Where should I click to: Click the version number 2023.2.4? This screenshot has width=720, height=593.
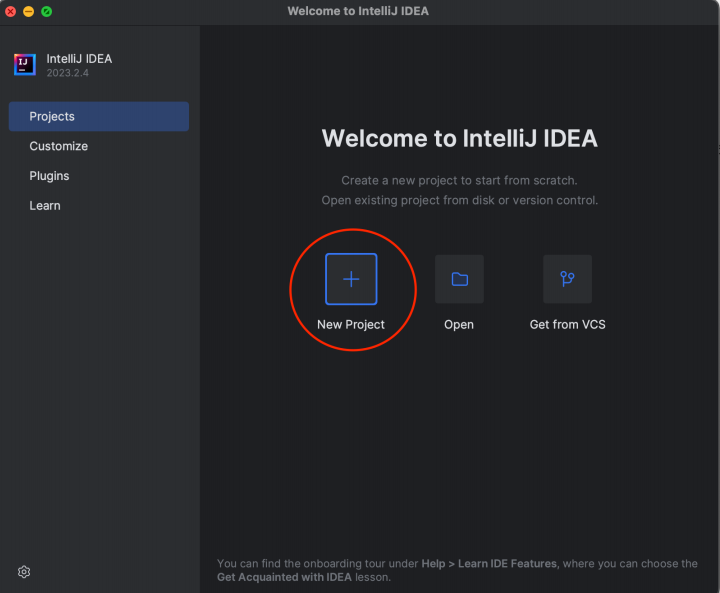[68, 73]
